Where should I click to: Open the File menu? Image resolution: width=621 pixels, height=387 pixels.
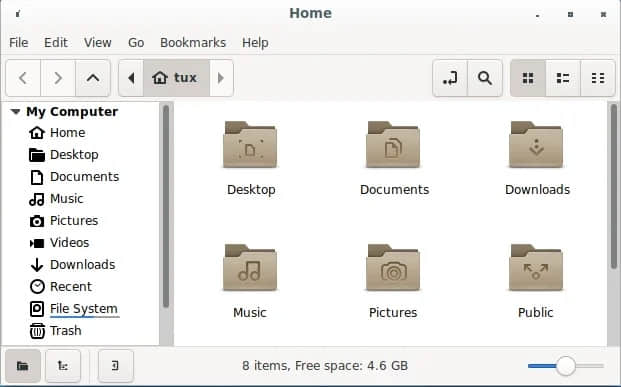pos(19,42)
